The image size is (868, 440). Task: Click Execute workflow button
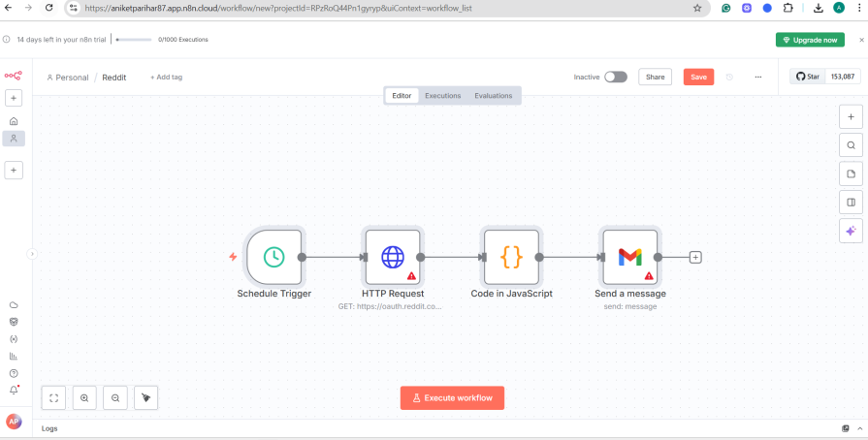tap(452, 398)
